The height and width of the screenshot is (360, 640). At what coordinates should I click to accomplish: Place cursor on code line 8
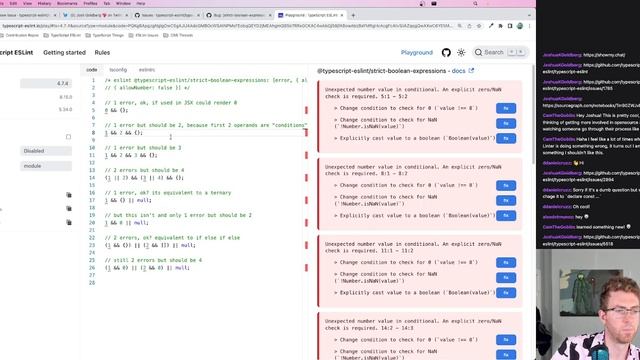[x=124, y=133]
